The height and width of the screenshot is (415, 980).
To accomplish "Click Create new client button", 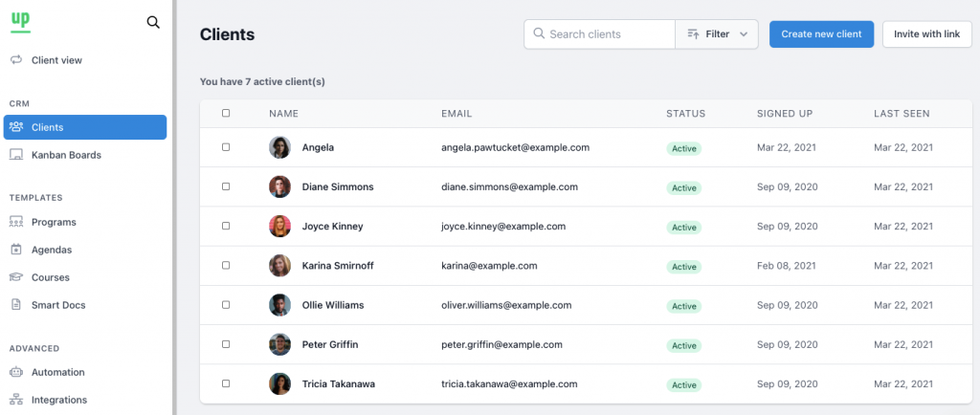I will (x=821, y=33).
